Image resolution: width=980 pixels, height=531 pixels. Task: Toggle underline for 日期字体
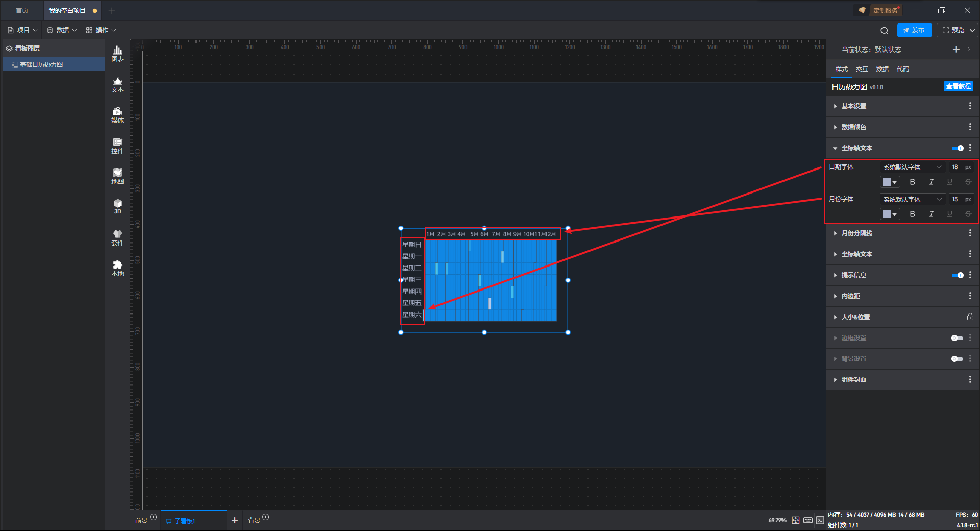click(949, 182)
